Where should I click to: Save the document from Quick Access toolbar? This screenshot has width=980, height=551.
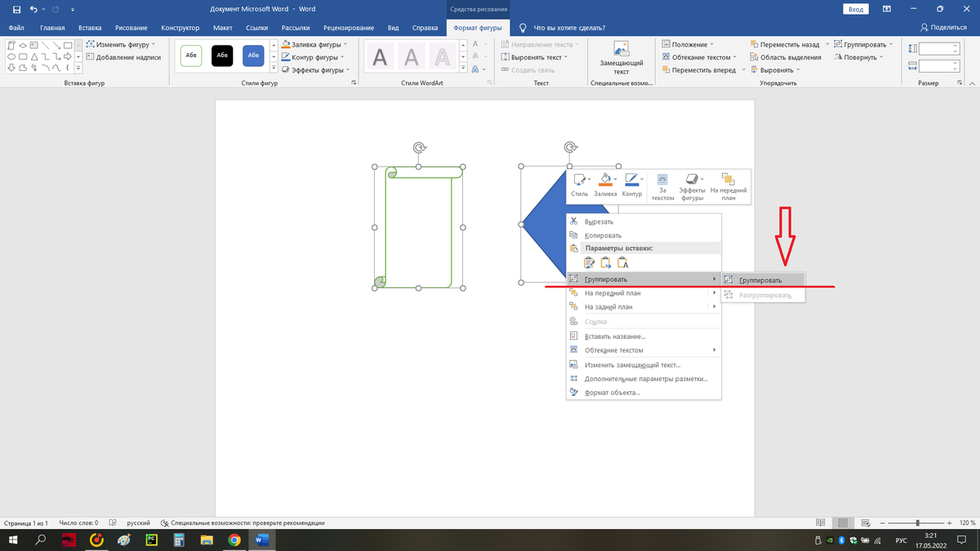[16, 9]
